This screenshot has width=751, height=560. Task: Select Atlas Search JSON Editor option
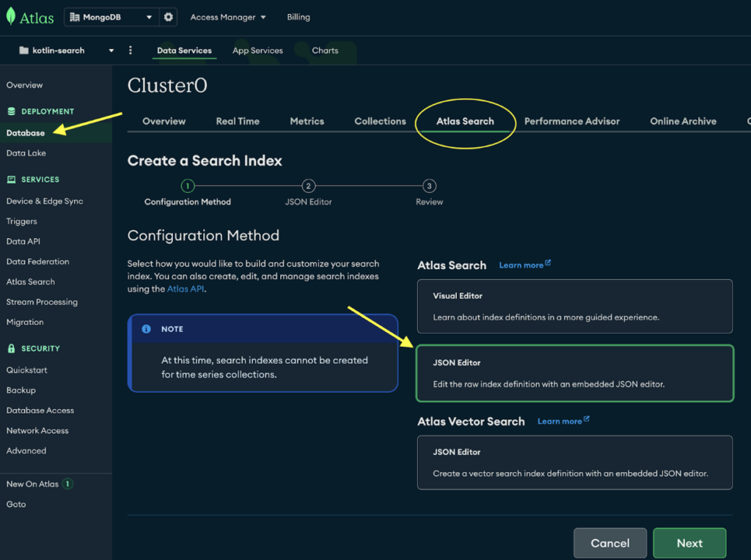pos(575,373)
